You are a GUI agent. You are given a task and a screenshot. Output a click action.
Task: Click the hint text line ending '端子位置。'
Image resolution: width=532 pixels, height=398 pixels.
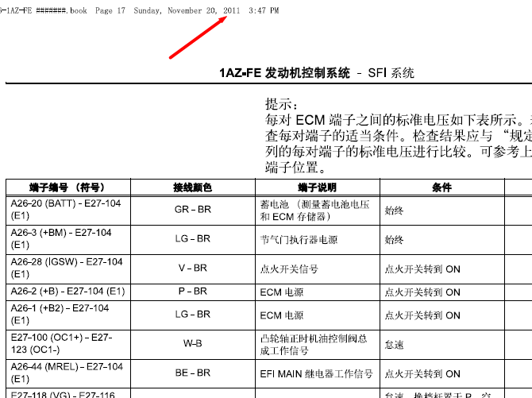coord(296,167)
